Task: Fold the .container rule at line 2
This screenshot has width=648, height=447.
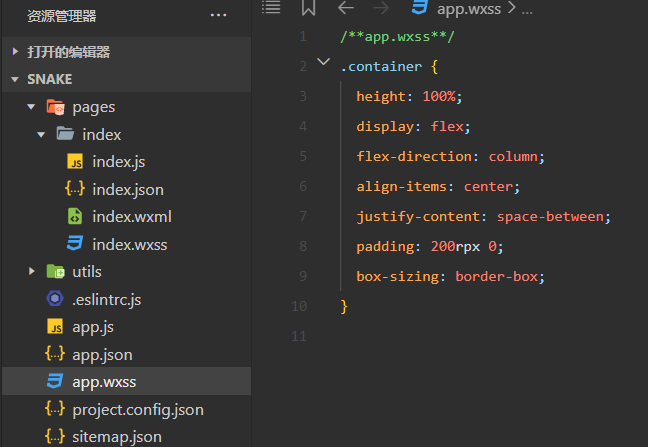Action: tap(324, 62)
